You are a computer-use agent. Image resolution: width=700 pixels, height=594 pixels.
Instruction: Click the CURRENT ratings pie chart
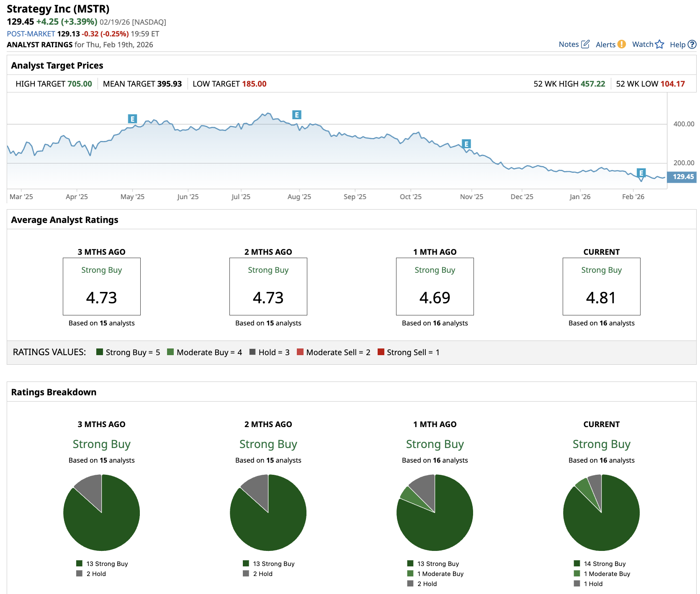coord(602,512)
